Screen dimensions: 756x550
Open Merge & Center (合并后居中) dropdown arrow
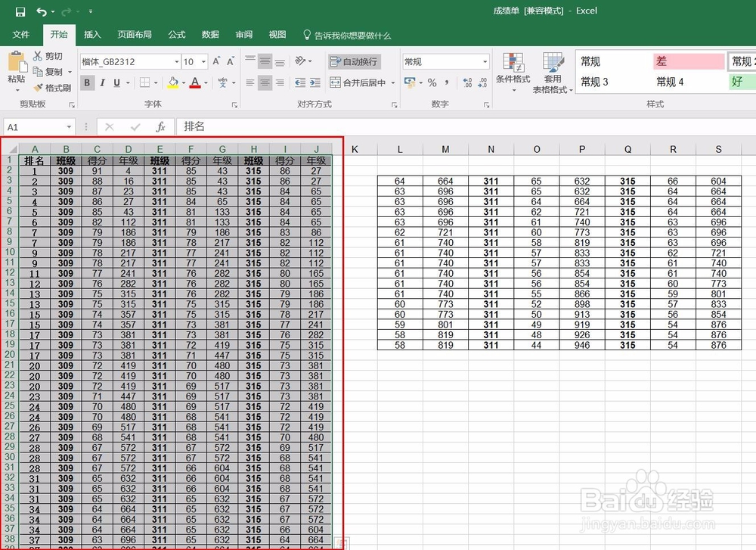tap(393, 82)
